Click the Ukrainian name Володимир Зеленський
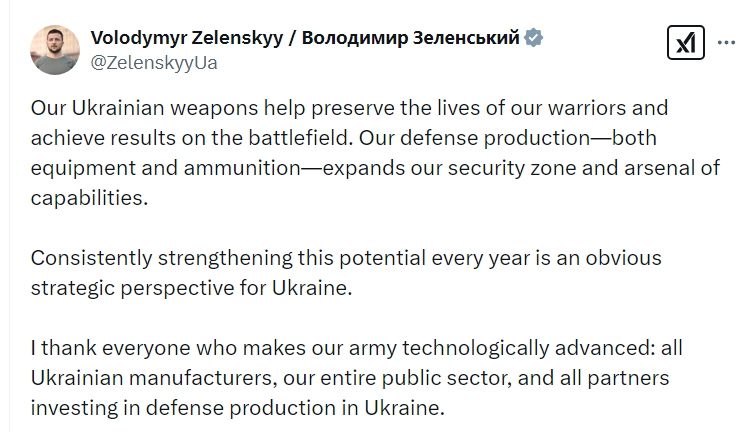Viewport: 749px width, 432px height. click(410, 38)
